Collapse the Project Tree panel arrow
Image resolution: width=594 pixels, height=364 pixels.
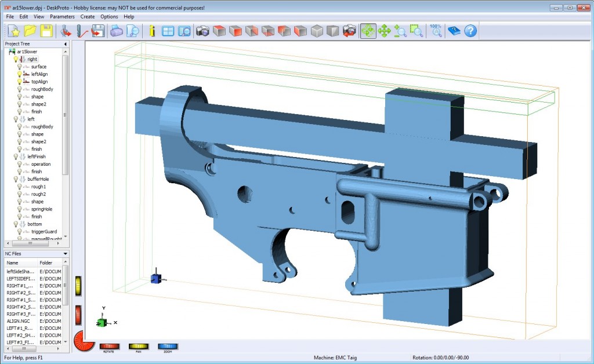(65, 43)
